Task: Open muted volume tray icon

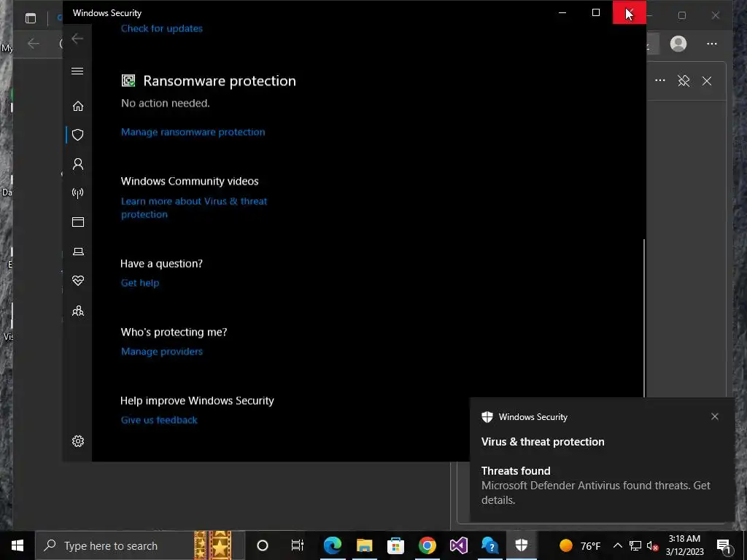Action: 652,545
